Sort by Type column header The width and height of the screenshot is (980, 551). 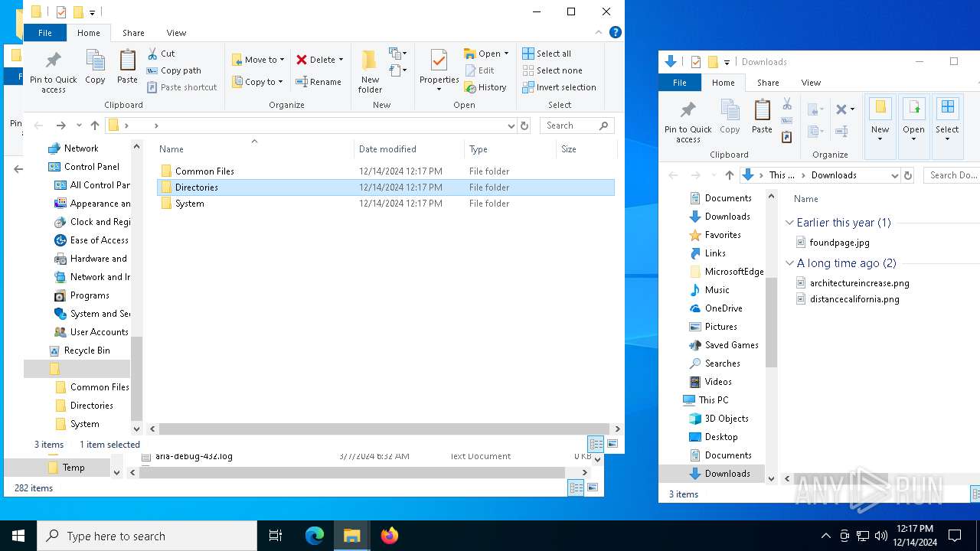pyautogui.click(x=510, y=149)
